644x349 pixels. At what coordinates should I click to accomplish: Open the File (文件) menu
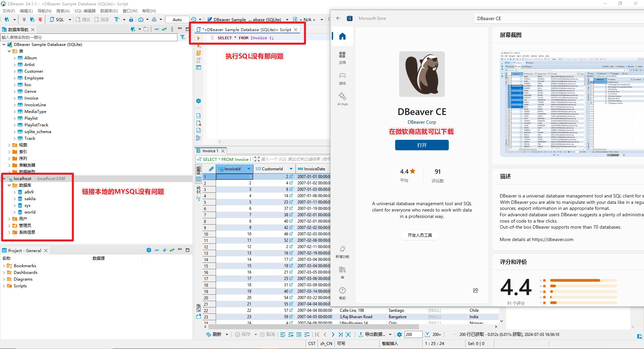(8, 11)
